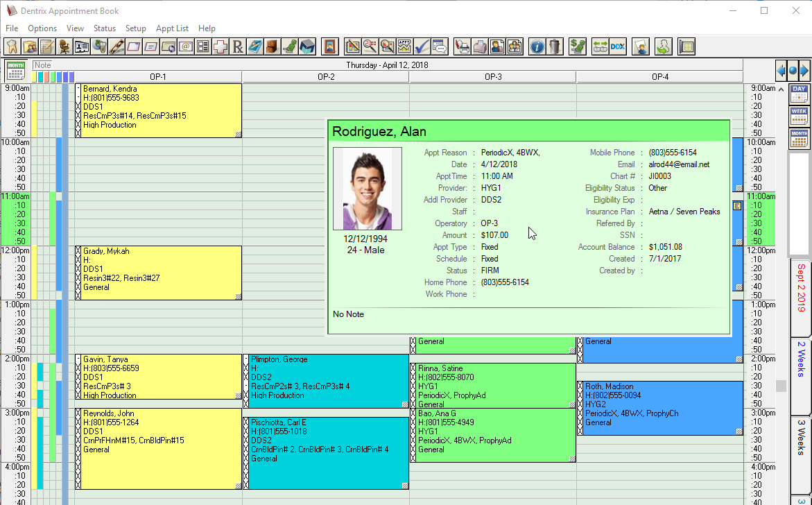Click the blue checkmark icon
The image size is (812, 505).
422,46
